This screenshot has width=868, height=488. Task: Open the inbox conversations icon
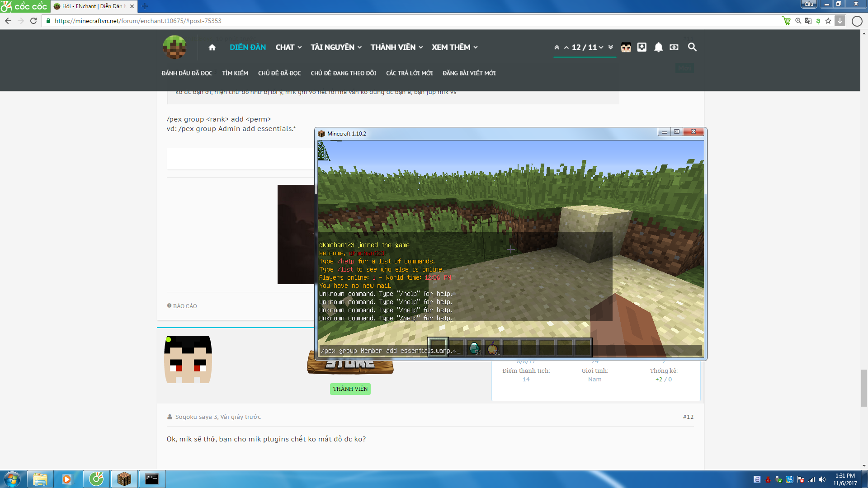642,47
